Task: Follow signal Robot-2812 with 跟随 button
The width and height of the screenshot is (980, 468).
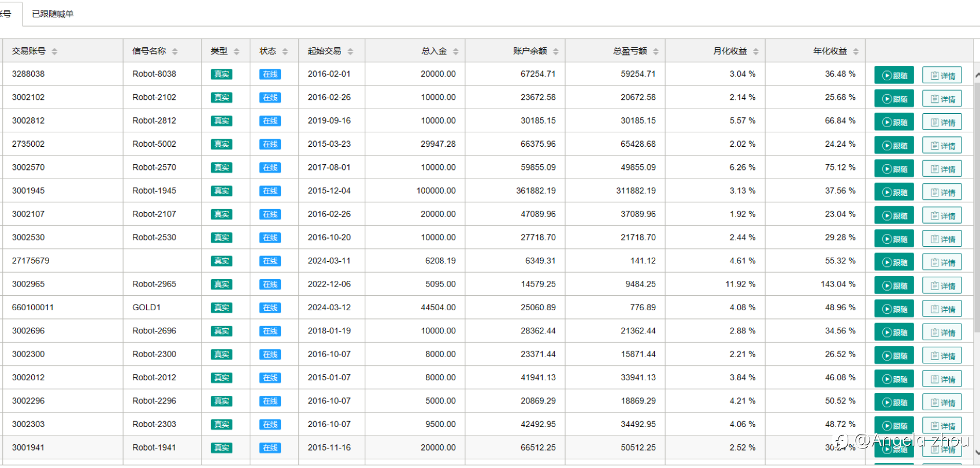Action: click(x=894, y=122)
